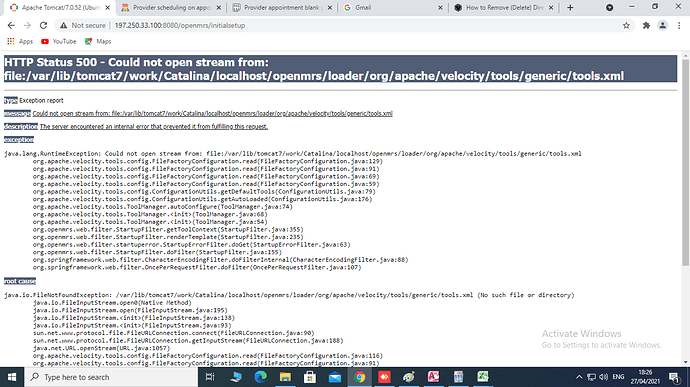Click the java.net.URL.openStream stack line
This screenshot has height=387, width=690.
tap(101, 348)
